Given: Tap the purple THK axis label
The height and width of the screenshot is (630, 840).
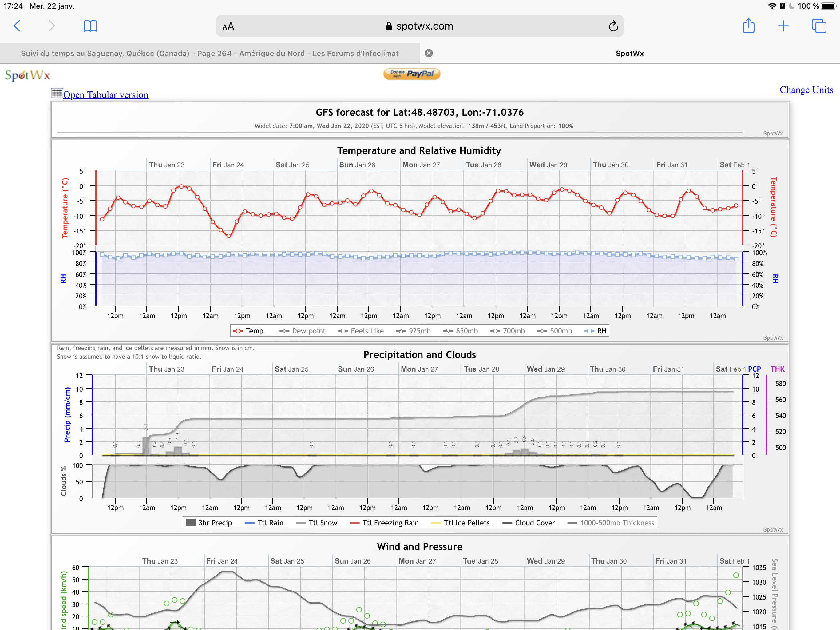Looking at the screenshot, I should [777, 369].
